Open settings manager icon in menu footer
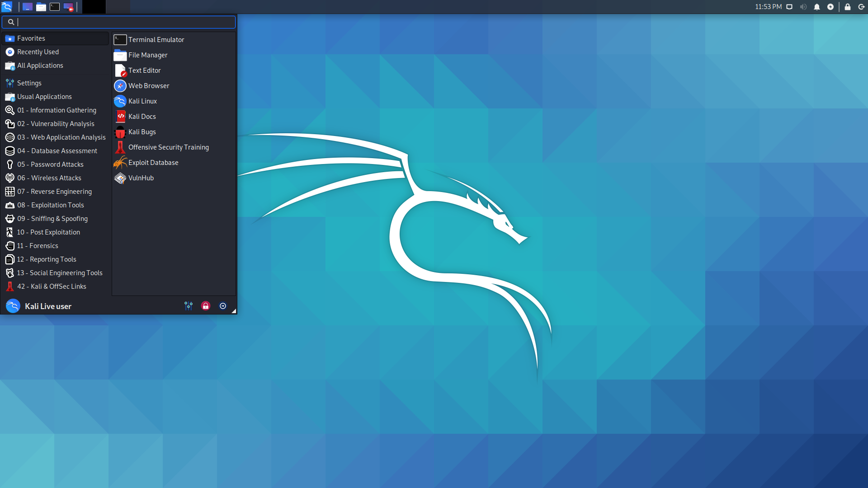Viewport: 868px width, 488px height. point(189,306)
